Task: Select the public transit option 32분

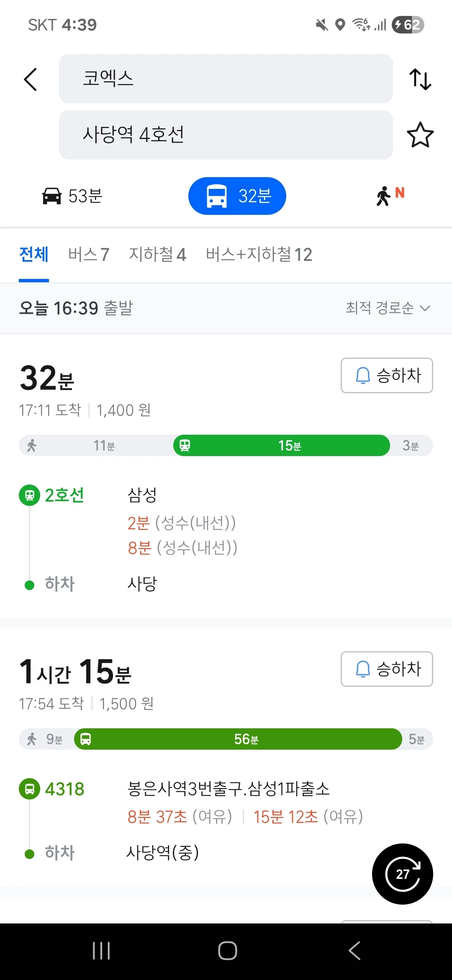Action: coord(237,196)
